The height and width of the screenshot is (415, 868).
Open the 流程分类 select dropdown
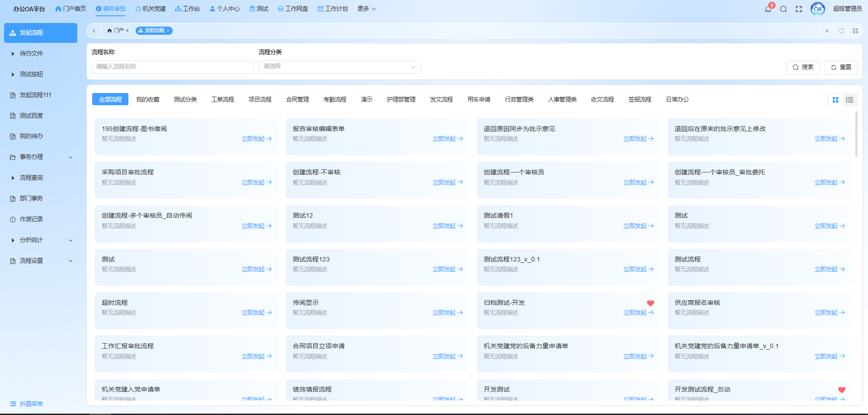tap(340, 67)
